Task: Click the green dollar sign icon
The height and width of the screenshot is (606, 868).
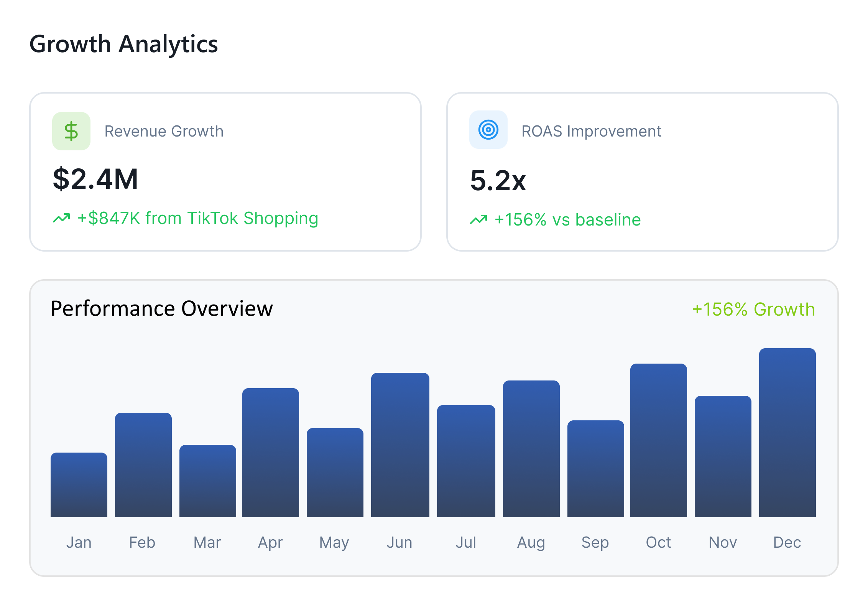Action: [71, 131]
